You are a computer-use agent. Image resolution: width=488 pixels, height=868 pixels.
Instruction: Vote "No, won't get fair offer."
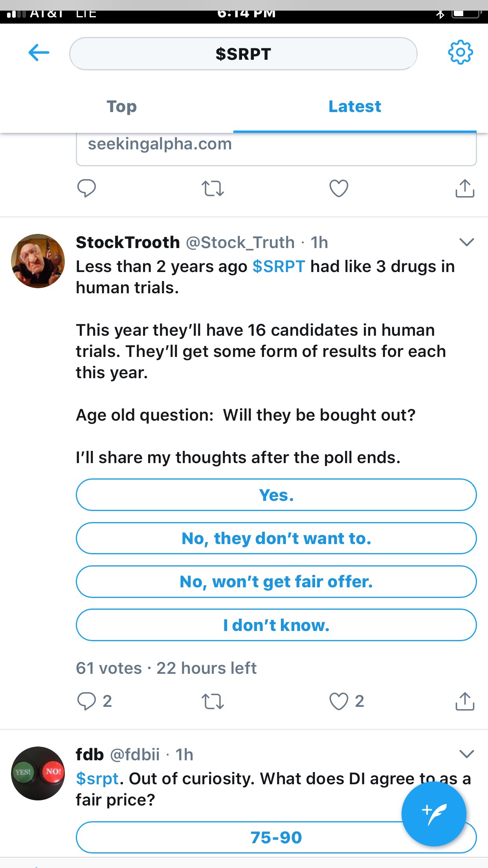pyautogui.click(x=276, y=581)
